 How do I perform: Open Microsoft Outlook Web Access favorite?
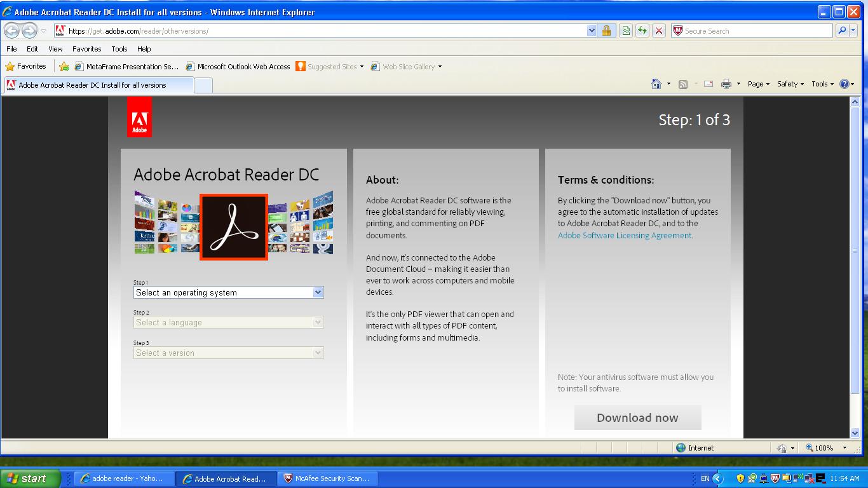click(238, 66)
